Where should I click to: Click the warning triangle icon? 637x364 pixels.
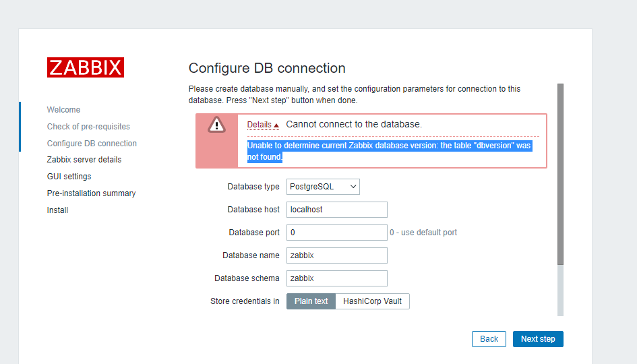pyautogui.click(x=216, y=125)
